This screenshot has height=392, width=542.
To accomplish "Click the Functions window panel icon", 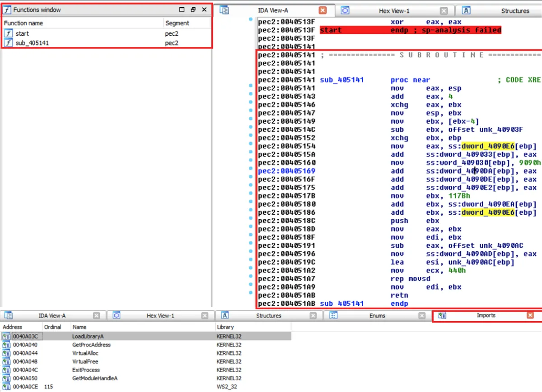I will (8, 9).
